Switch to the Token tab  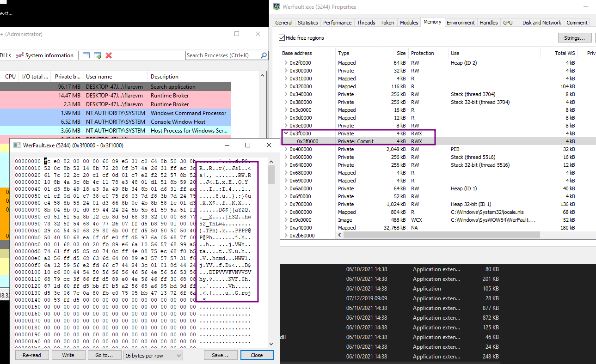[387, 23]
